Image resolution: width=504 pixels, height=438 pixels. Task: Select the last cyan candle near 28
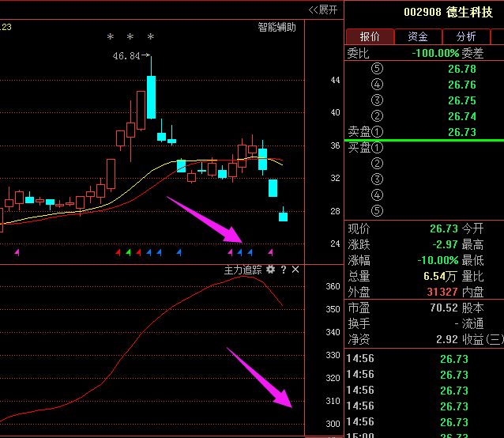tap(283, 216)
